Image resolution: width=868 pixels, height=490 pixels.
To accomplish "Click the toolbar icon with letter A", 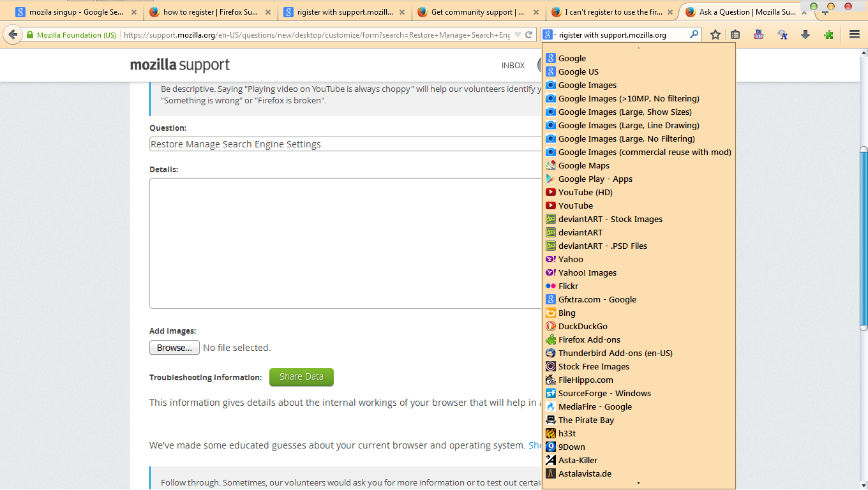I will [782, 35].
